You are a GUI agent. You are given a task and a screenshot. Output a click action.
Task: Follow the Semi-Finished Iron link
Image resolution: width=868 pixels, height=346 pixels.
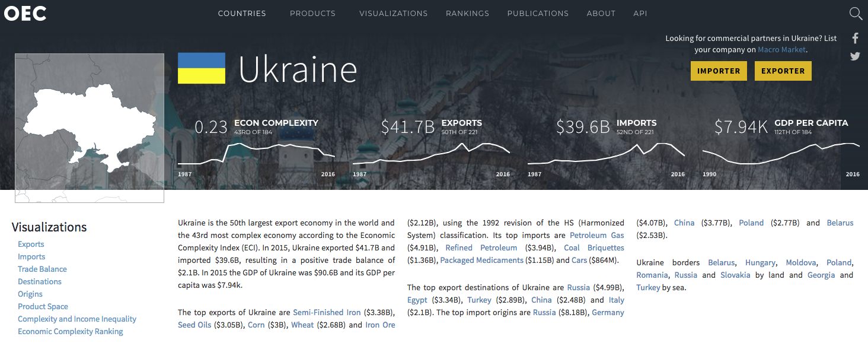[x=327, y=312]
